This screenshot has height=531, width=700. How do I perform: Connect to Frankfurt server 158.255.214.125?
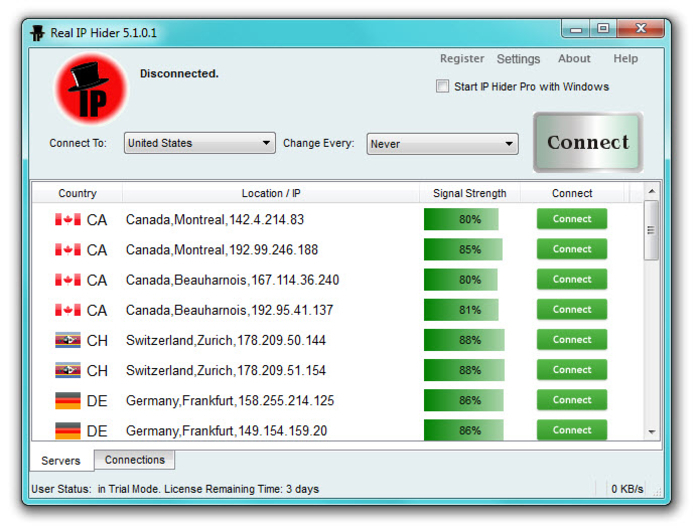(x=572, y=400)
